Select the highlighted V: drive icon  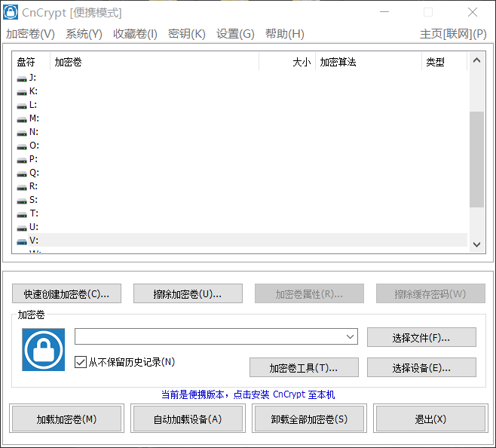pyautogui.click(x=22, y=242)
